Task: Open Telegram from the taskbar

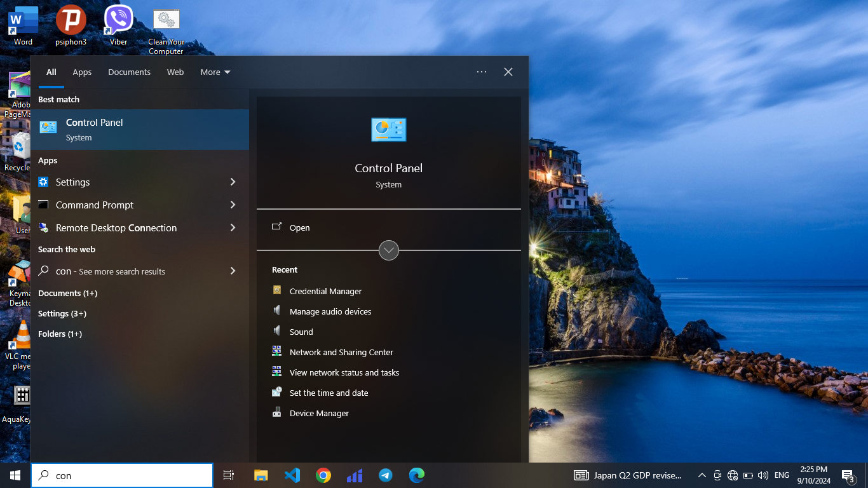Action: click(386, 475)
